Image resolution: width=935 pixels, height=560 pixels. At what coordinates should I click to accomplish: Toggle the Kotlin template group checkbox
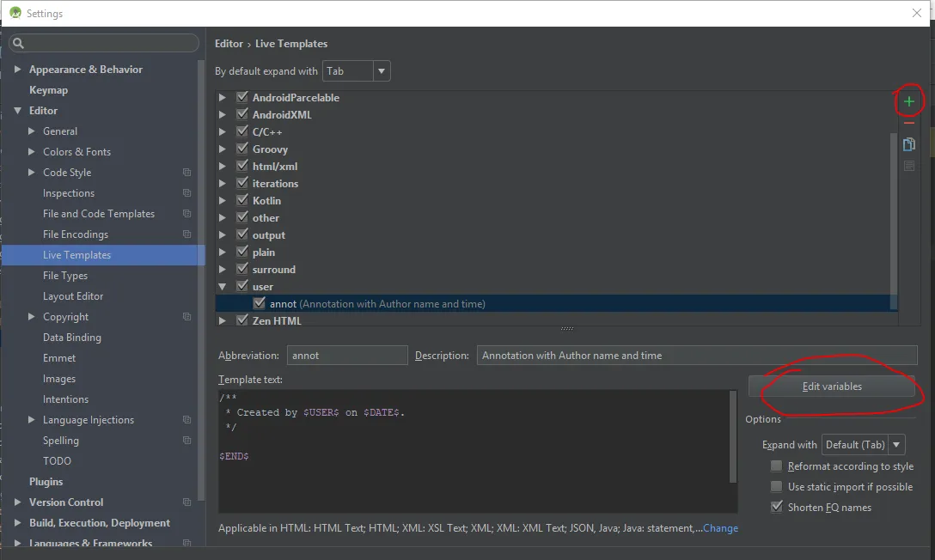pos(242,199)
